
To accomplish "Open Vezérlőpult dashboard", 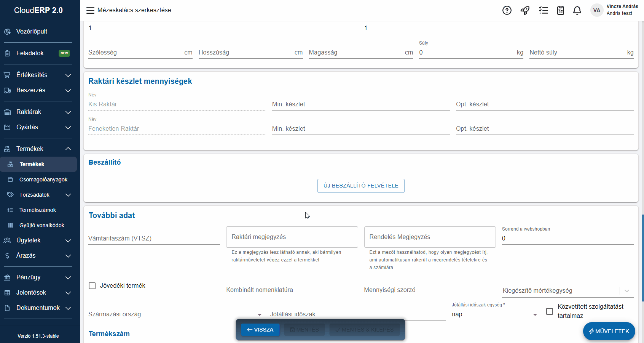I will 32,32.
